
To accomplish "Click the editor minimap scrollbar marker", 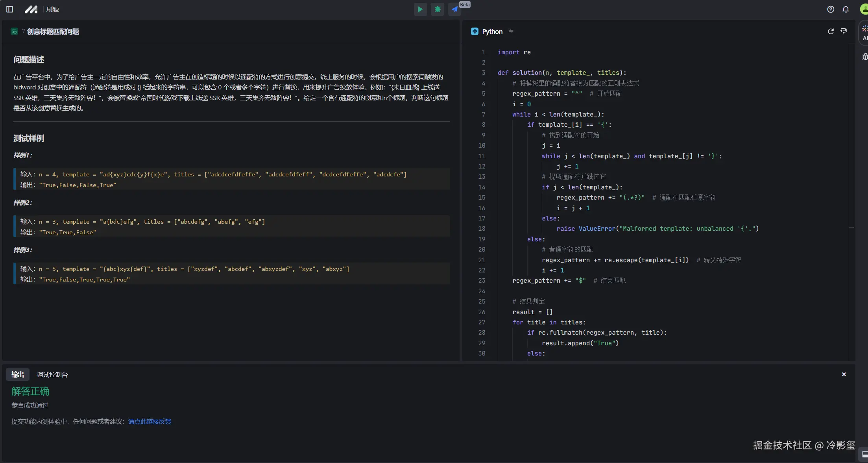I will (x=851, y=228).
